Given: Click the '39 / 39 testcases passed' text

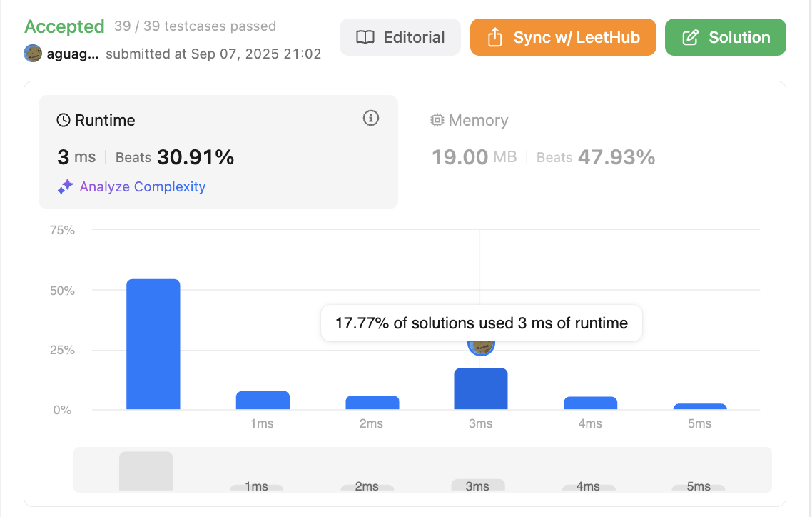Looking at the screenshot, I should [x=196, y=26].
